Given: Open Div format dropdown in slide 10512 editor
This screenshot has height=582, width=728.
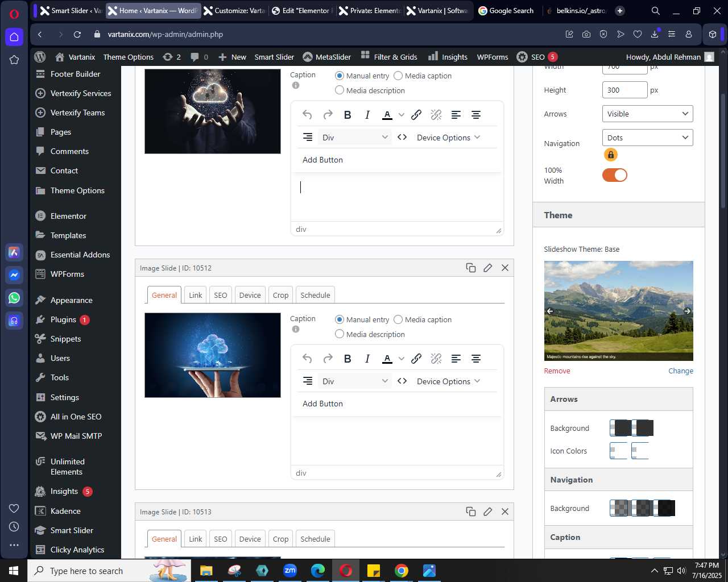Looking at the screenshot, I should 355,381.
